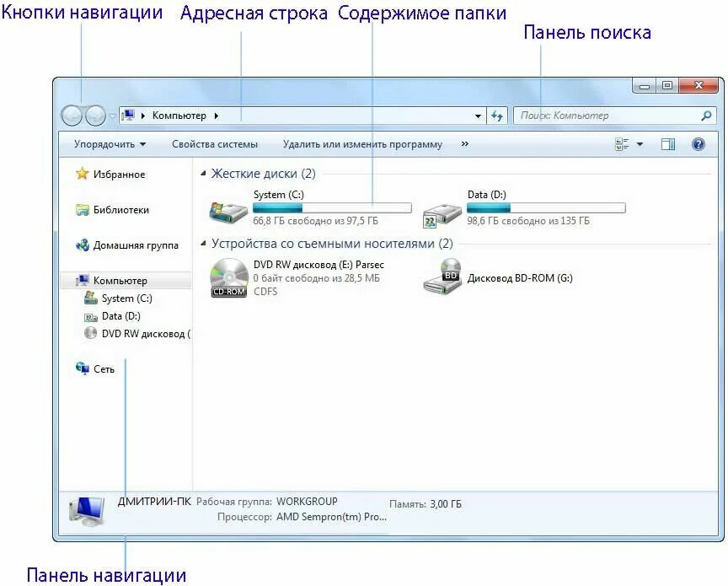Click the Forward navigation arrow button
This screenshot has height=586, width=728.
tap(96, 116)
